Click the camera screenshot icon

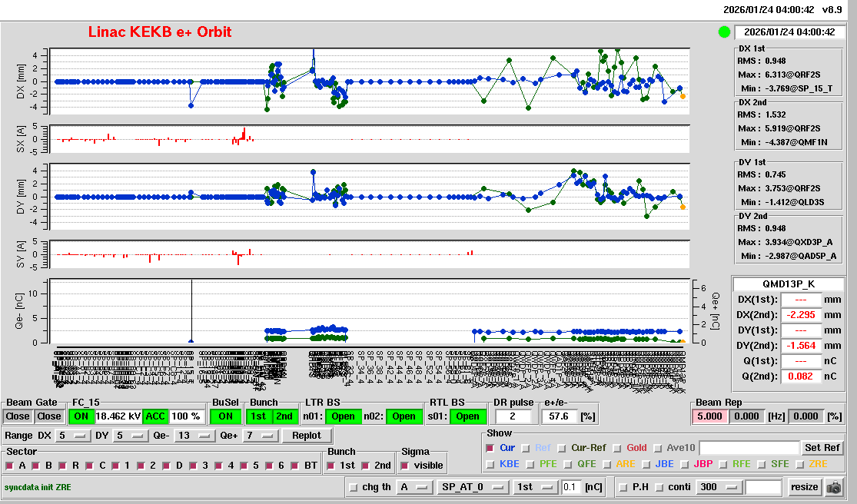point(833,487)
